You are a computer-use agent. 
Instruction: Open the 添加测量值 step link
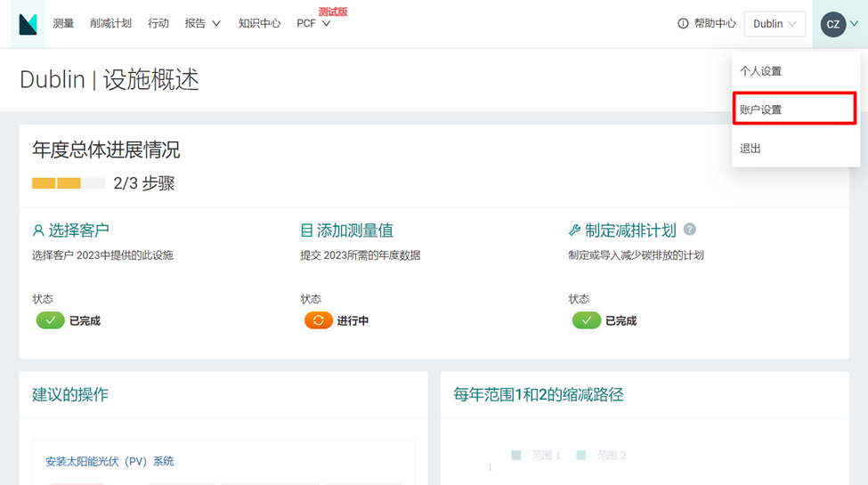point(355,230)
